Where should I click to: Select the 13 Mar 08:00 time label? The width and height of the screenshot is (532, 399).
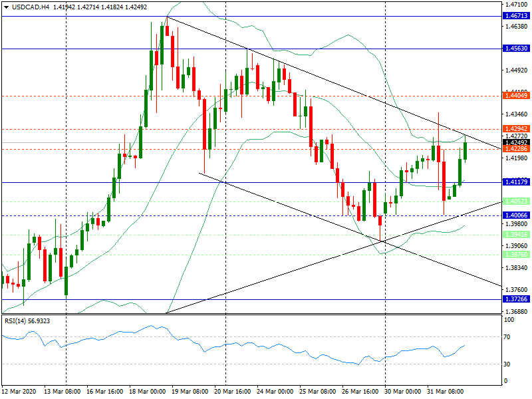point(62,392)
